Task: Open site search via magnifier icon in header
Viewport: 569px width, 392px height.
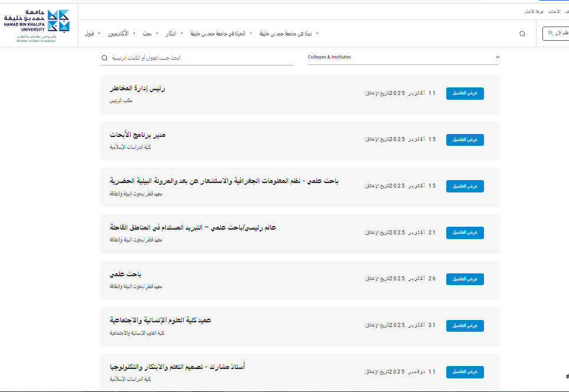Action: click(522, 34)
